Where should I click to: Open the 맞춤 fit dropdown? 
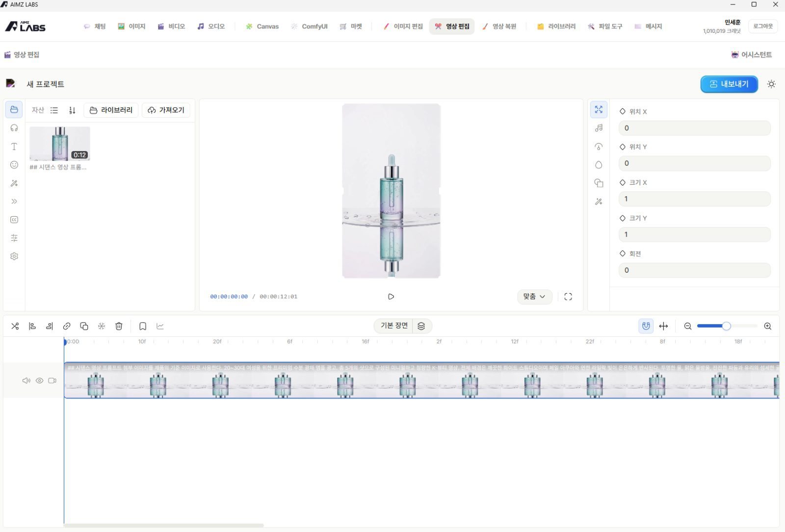pos(535,297)
